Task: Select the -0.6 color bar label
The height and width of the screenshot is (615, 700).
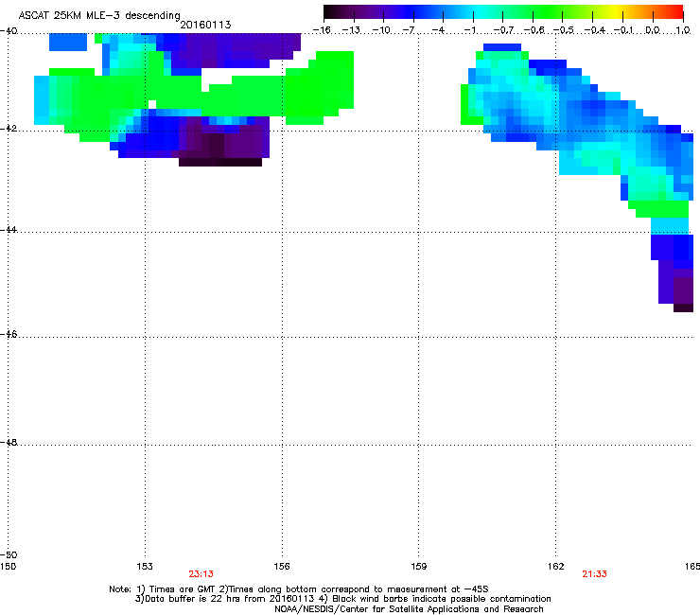Action: coord(534,30)
